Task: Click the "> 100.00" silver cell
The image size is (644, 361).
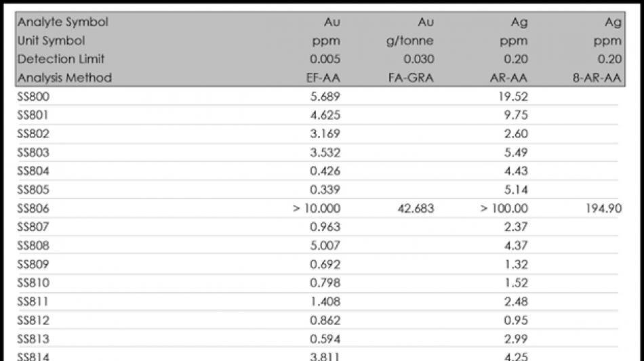Action: 504,209
